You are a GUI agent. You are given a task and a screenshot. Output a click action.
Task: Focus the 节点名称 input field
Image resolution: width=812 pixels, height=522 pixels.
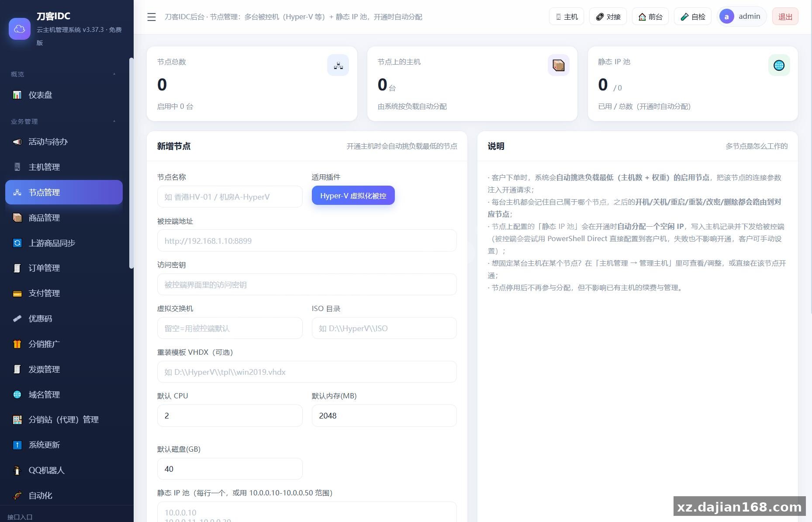coord(230,197)
